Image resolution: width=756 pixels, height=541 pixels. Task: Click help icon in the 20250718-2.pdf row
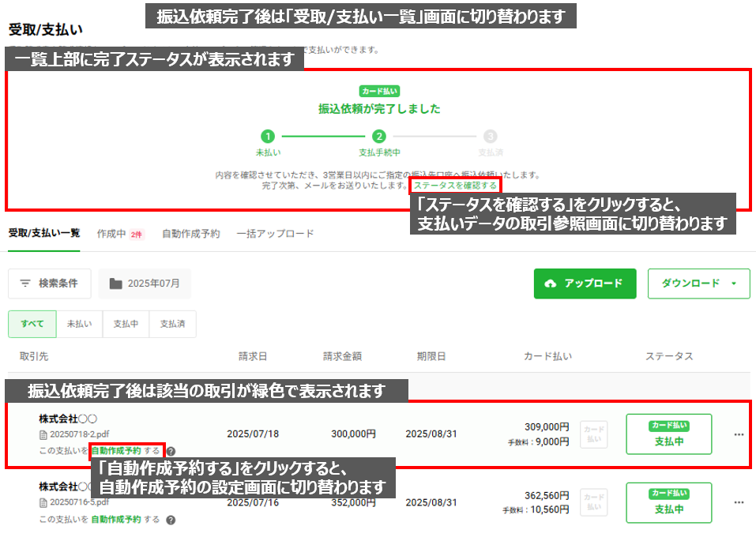pyautogui.click(x=171, y=451)
